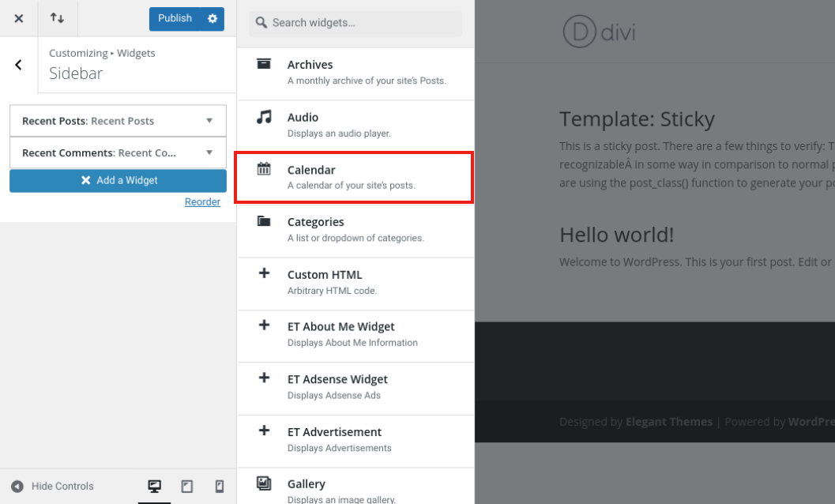This screenshot has height=504, width=835.
Task: Switch to desktop preview icon
Action: [x=154, y=487]
